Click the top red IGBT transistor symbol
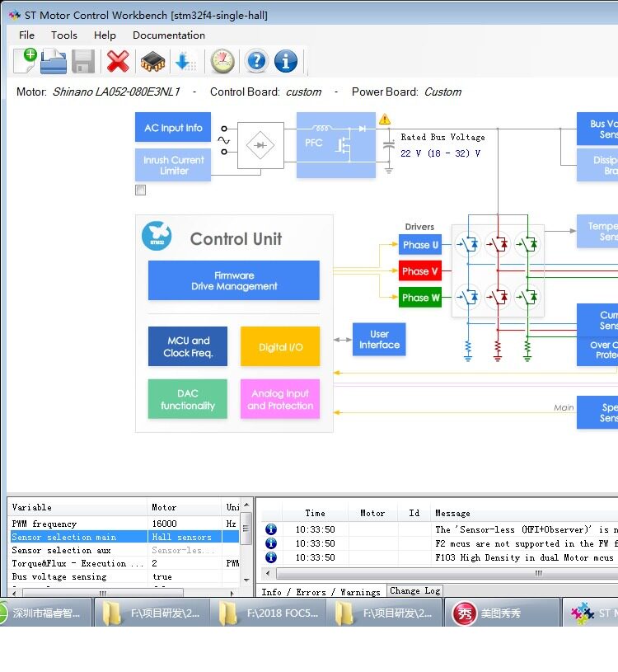Image resolution: width=618 pixels, height=672 pixels. [x=497, y=245]
